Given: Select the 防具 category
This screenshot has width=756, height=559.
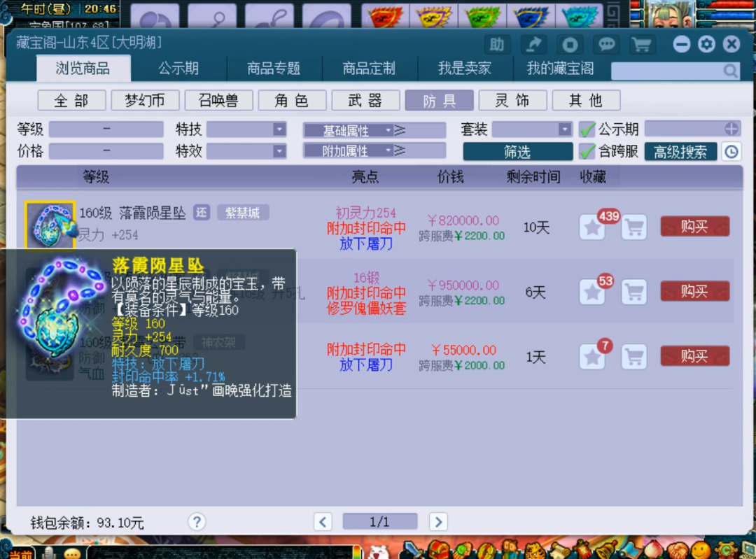Looking at the screenshot, I should pos(439,100).
